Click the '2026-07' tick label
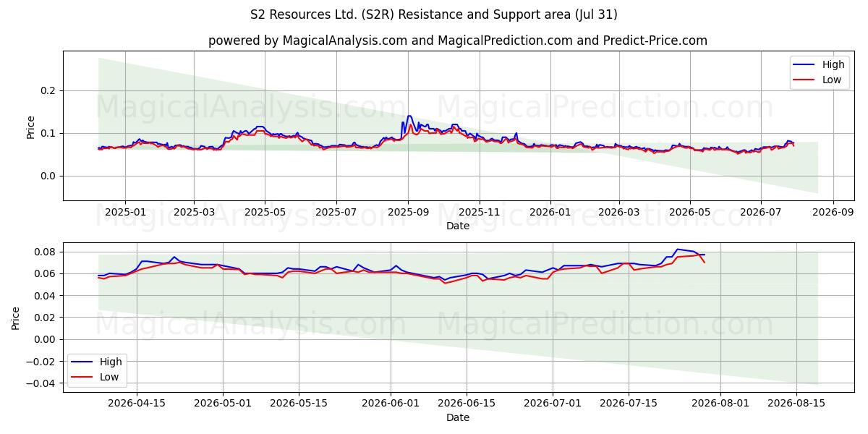This screenshot has height=434, width=868. 761,212
